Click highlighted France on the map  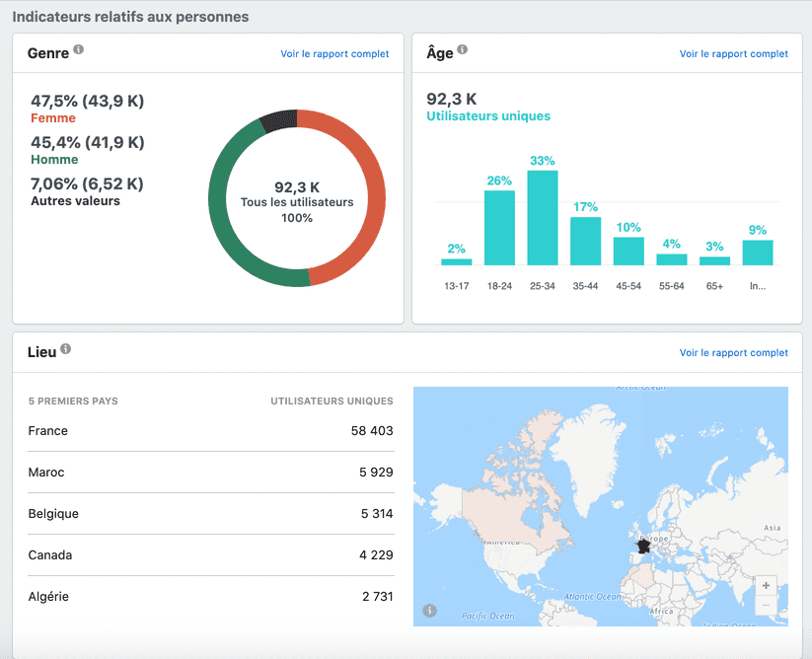tap(645, 545)
